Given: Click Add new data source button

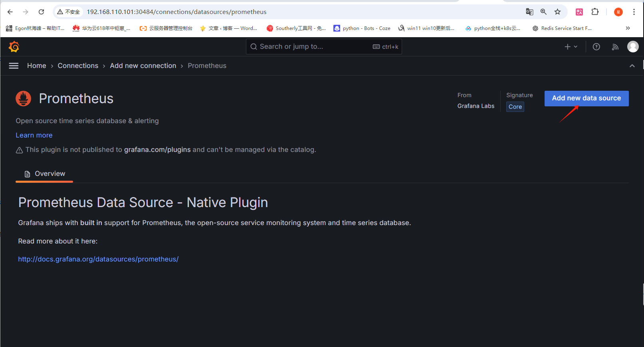Looking at the screenshot, I should click(x=587, y=98).
